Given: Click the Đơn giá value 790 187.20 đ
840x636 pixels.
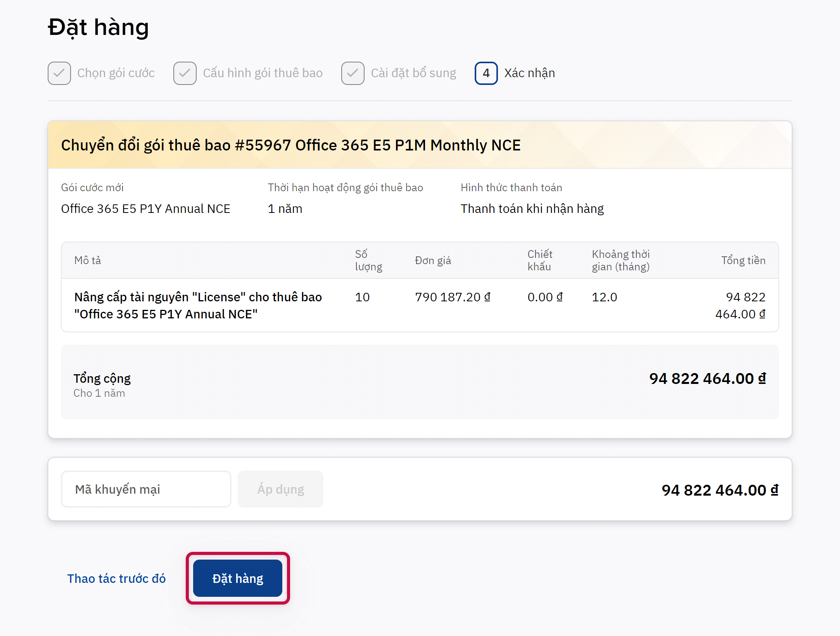Looking at the screenshot, I should pyautogui.click(x=452, y=297).
